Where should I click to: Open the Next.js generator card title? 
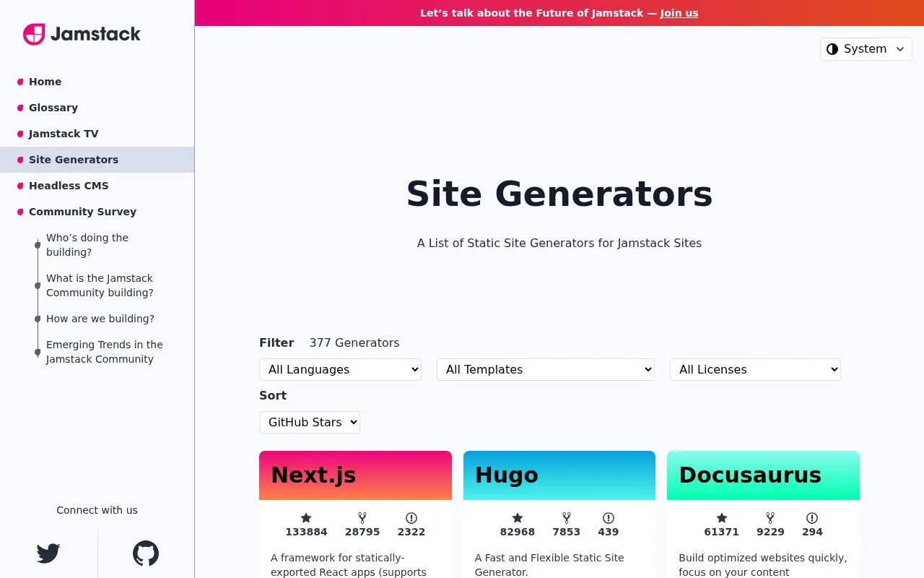coord(313,475)
